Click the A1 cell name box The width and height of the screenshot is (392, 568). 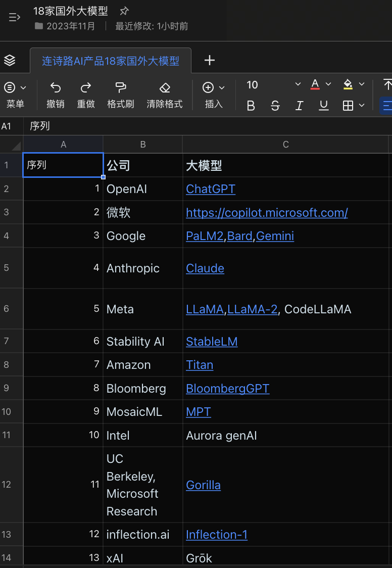[x=12, y=126]
